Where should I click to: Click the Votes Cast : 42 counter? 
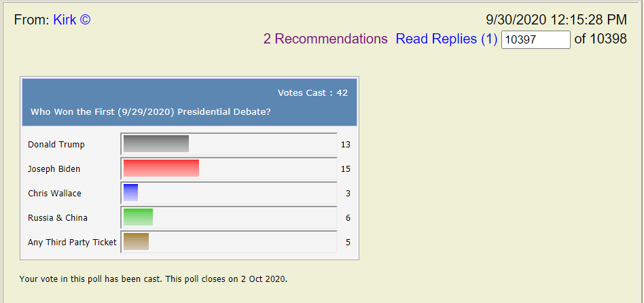(312, 93)
